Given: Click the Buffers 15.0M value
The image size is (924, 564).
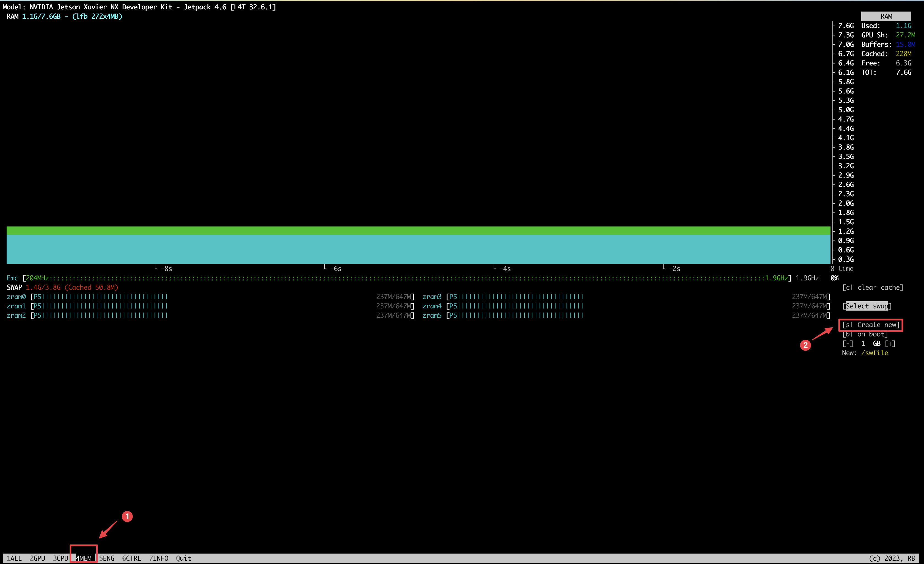Looking at the screenshot, I should tap(905, 44).
